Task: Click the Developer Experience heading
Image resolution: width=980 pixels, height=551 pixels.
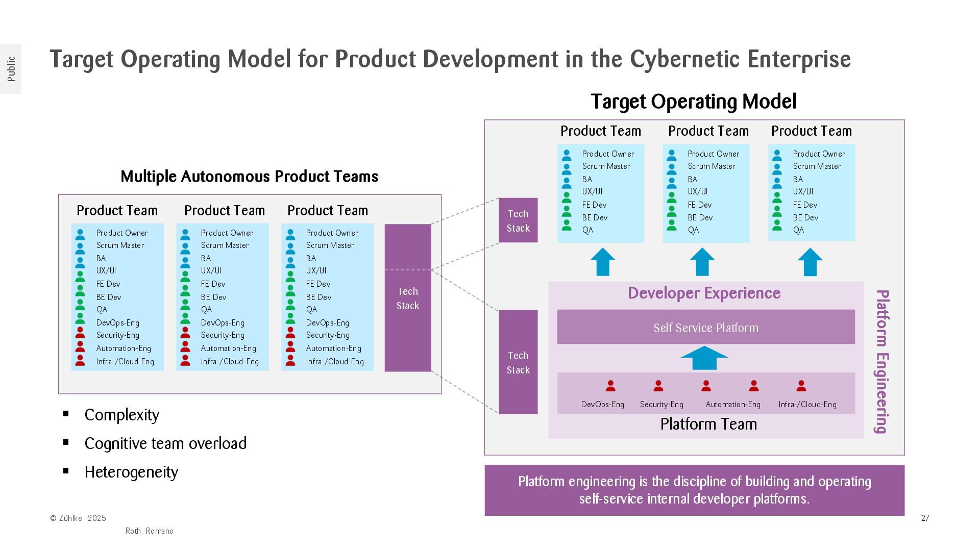Action: 704,293
